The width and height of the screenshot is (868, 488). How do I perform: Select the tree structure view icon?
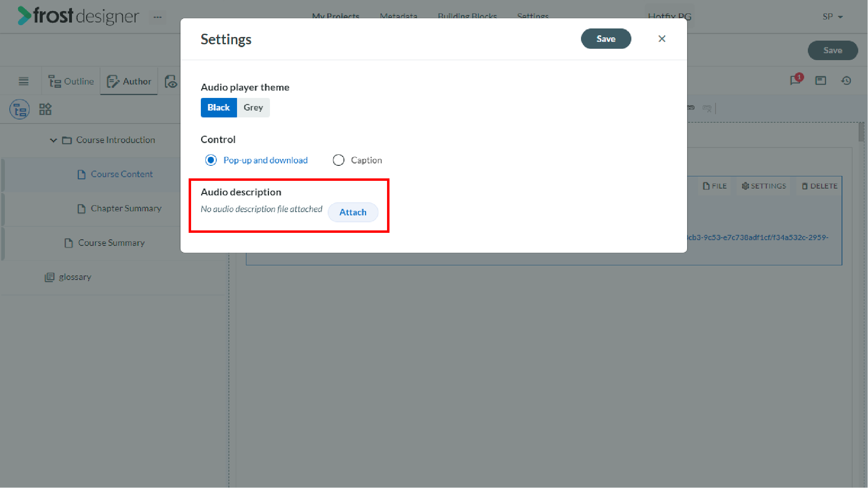(20, 109)
